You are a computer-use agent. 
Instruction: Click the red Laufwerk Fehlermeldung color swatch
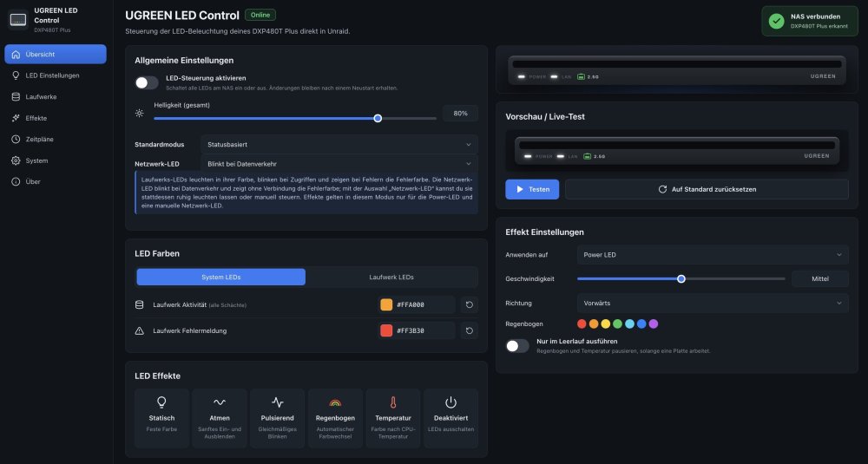[x=386, y=330]
